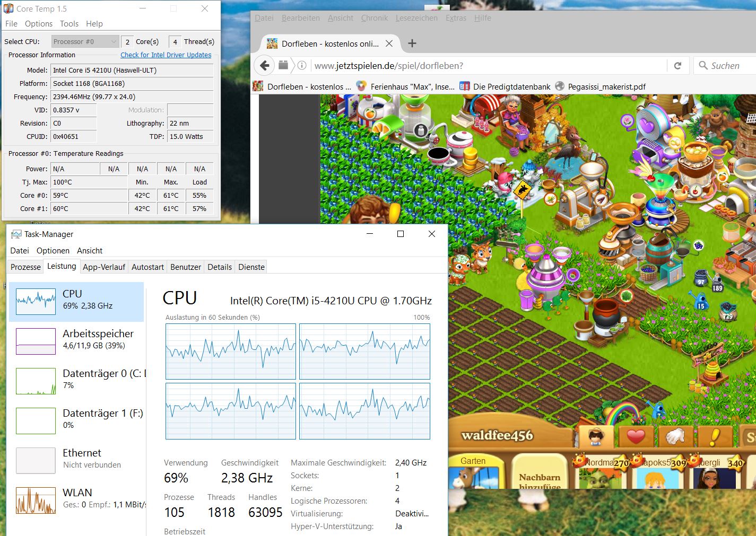Open a new Firefox tab with plus button
The width and height of the screenshot is (756, 536).
tap(412, 43)
